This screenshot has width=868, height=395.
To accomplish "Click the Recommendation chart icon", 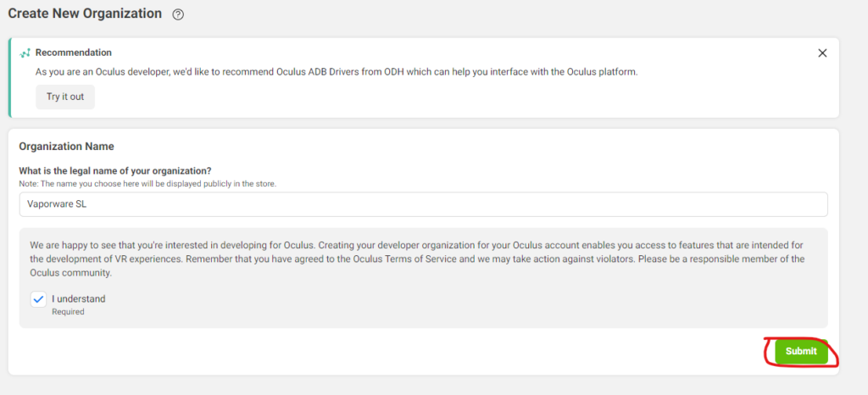I will point(25,53).
